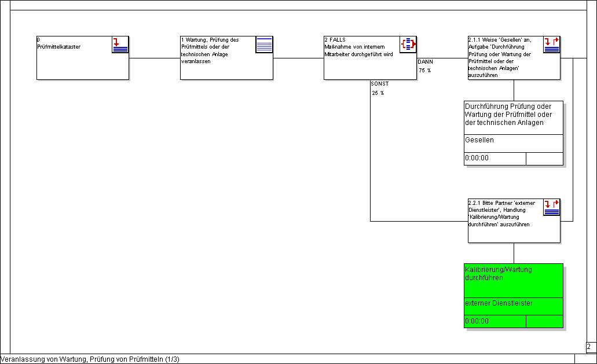Click the 0:00:00 duration under Gesellen
597x364 pixels.
[x=495, y=159]
